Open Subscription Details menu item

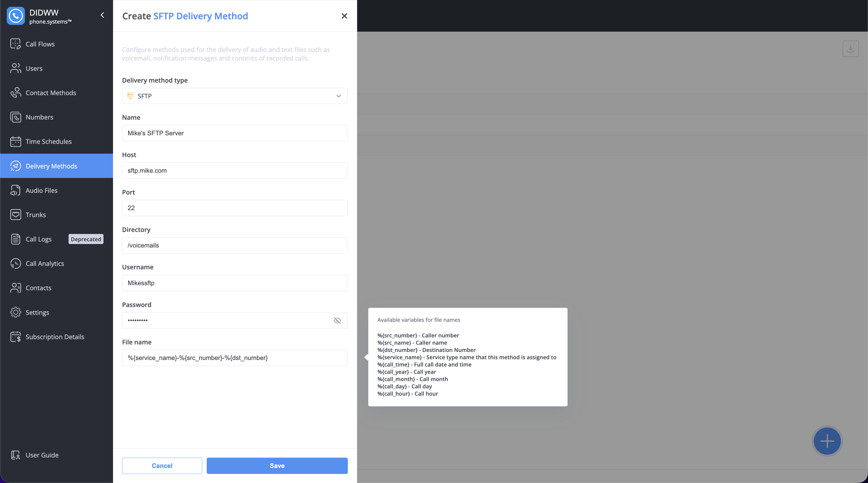pos(55,337)
